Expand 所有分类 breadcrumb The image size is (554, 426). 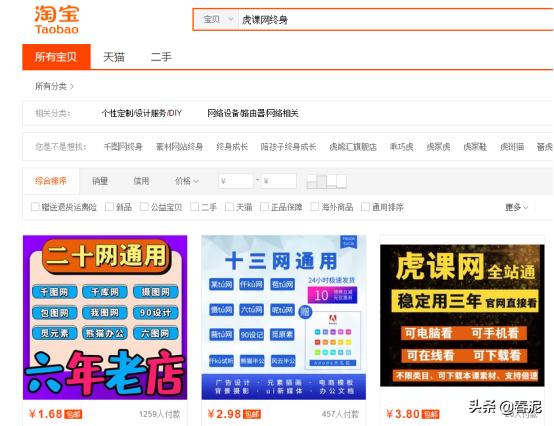[x=54, y=86]
